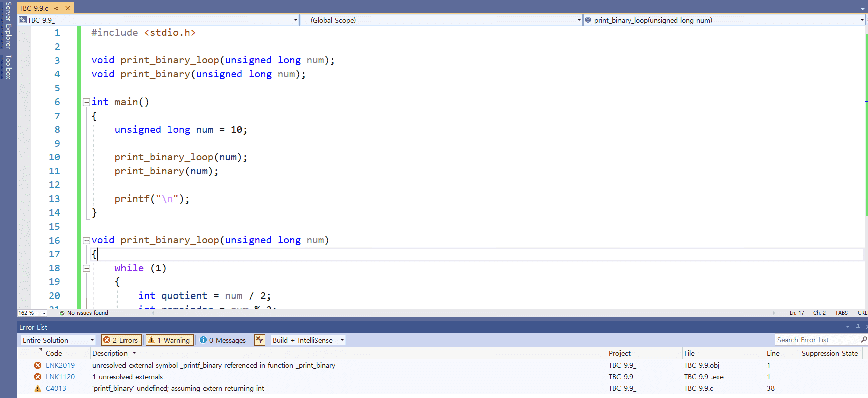Toggle the Error List build-only filter icon
The height and width of the screenshot is (398, 868).
[x=259, y=340]
